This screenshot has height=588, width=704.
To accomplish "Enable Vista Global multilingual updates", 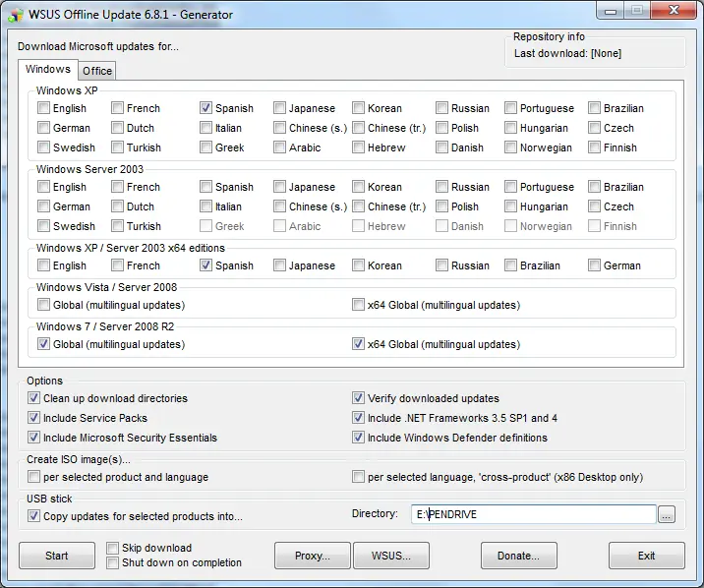I will [x=43, y=305].
